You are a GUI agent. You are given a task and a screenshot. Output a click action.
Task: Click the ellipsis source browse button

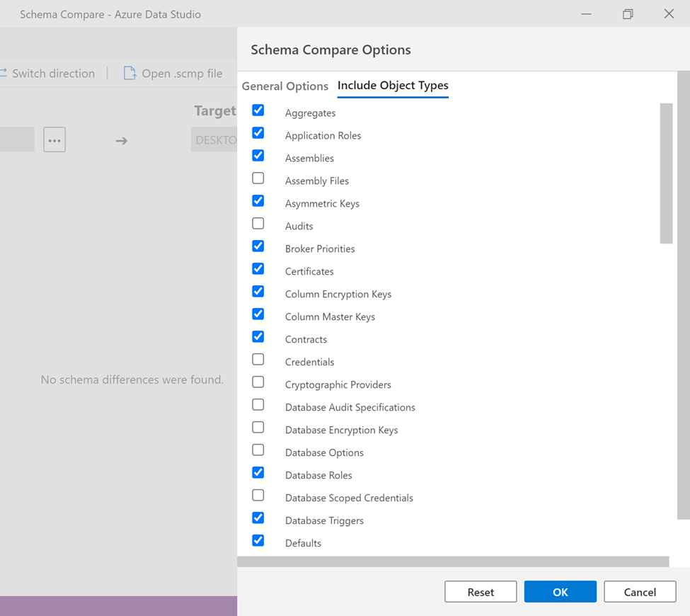(54, 140)
